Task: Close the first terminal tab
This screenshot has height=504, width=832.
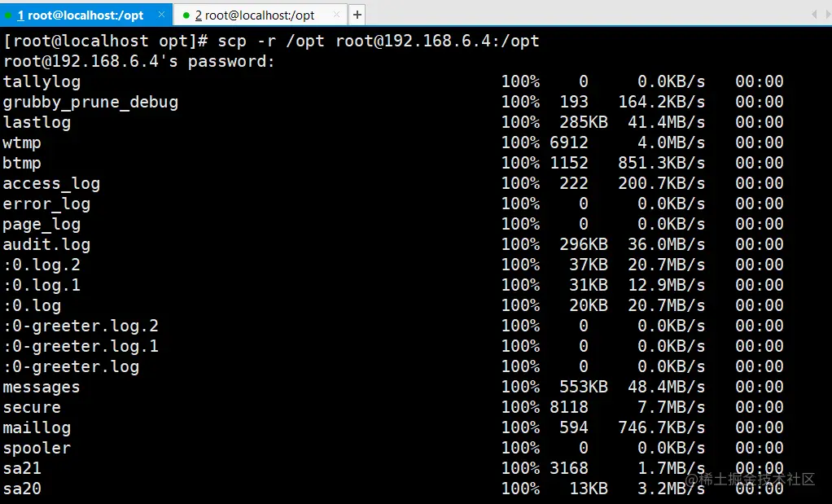Action: [161, 15]
